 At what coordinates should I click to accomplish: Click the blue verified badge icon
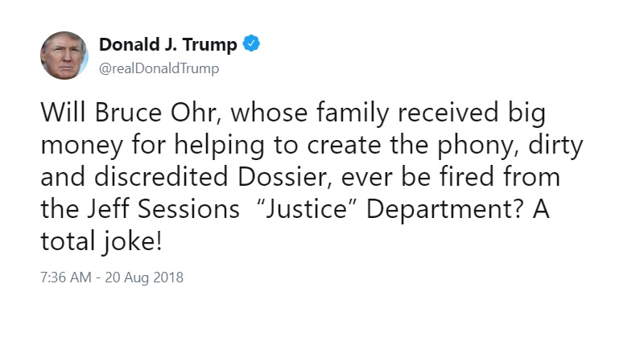[251, 43]
